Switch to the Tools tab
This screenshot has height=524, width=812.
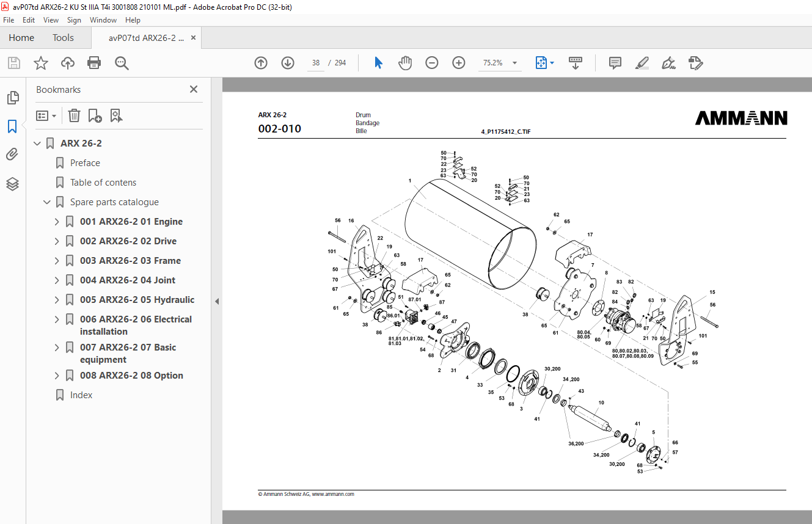(x=63, y=38)
